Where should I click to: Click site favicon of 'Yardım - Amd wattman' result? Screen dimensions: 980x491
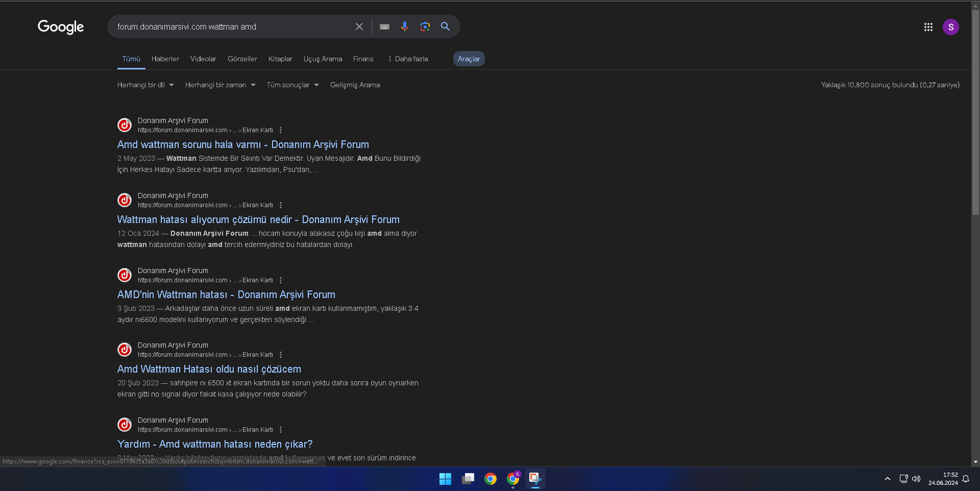pyautogui.click(x=125, y=425)
